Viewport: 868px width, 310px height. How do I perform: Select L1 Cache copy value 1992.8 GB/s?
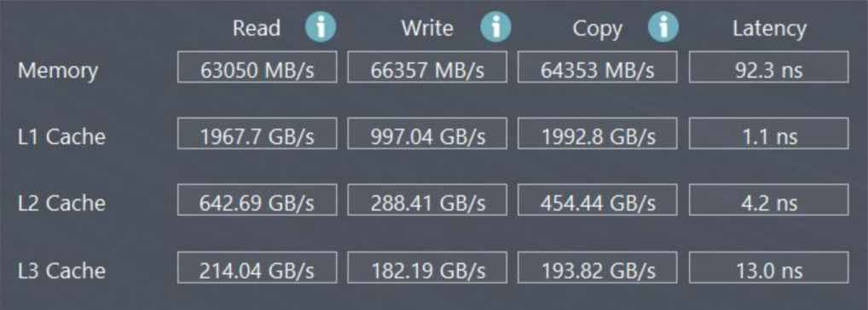(x=597, y=133)
